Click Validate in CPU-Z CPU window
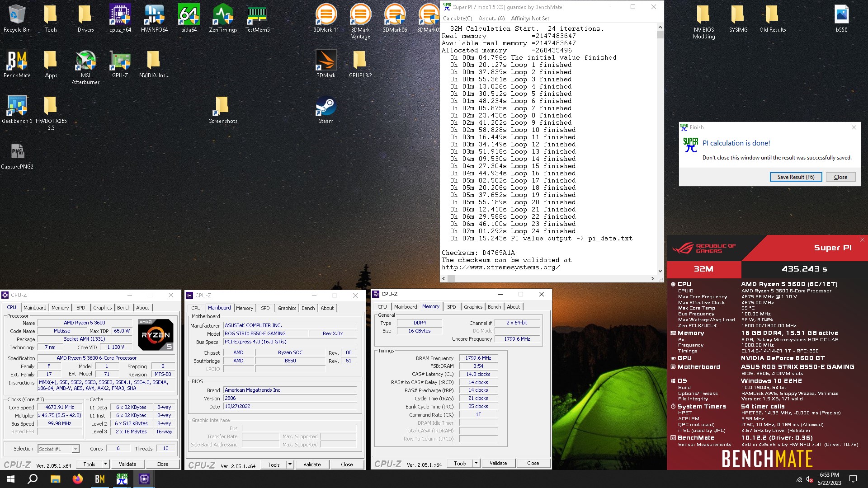 pyautogui.click(x=127, y=464)
